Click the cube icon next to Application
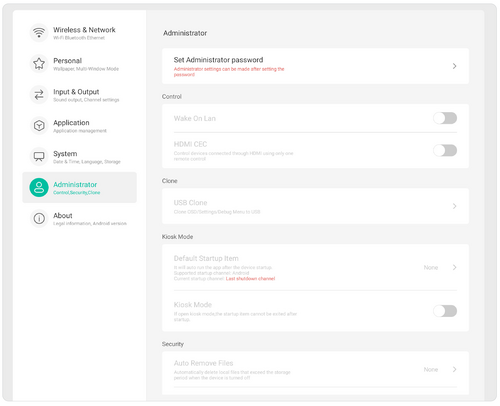 [39, 126]
